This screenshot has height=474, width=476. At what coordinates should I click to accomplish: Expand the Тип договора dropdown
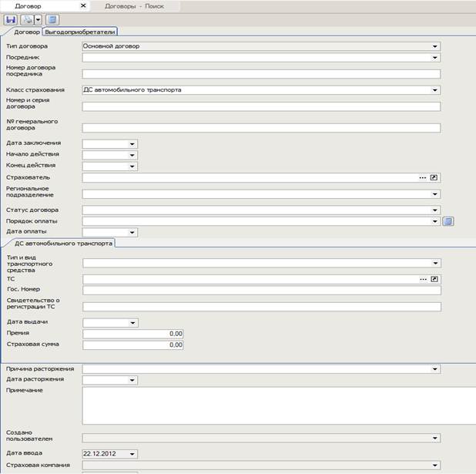tap(435, 46)
